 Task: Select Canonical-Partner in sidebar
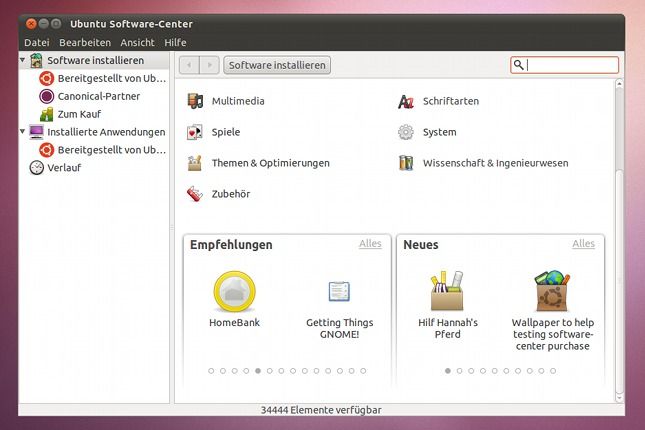tap(99, 96)
